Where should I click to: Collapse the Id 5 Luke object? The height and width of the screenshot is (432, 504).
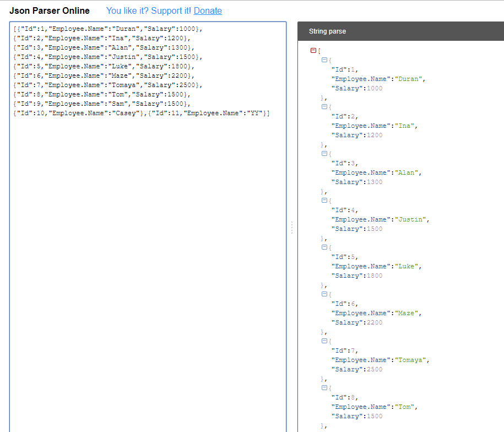324,247
